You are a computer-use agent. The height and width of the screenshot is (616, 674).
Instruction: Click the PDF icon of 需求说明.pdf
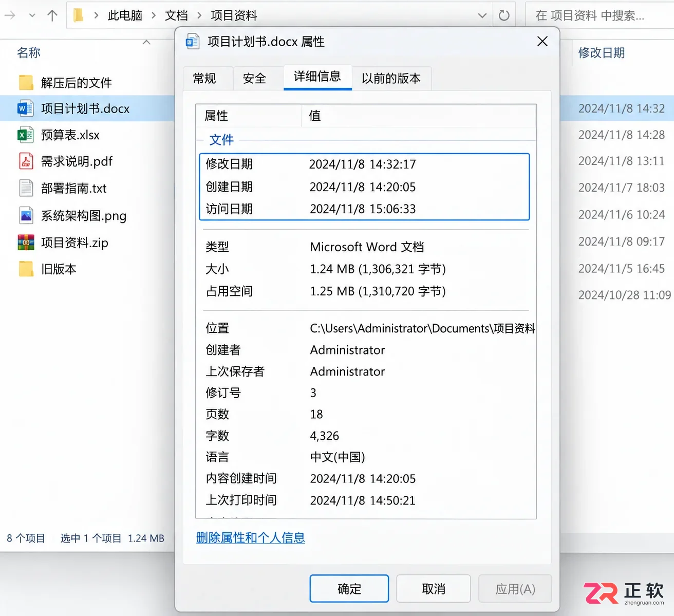pyautogui.click(x=26, y=161)
